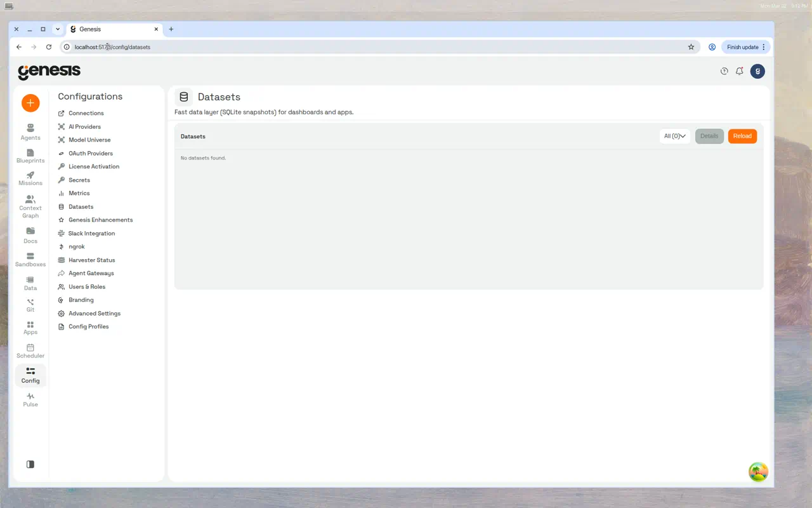Image resolution: width=812 pixels, height=508 pixels.
Task: Open Chrome menu three dots
Action: pos(764,47)
